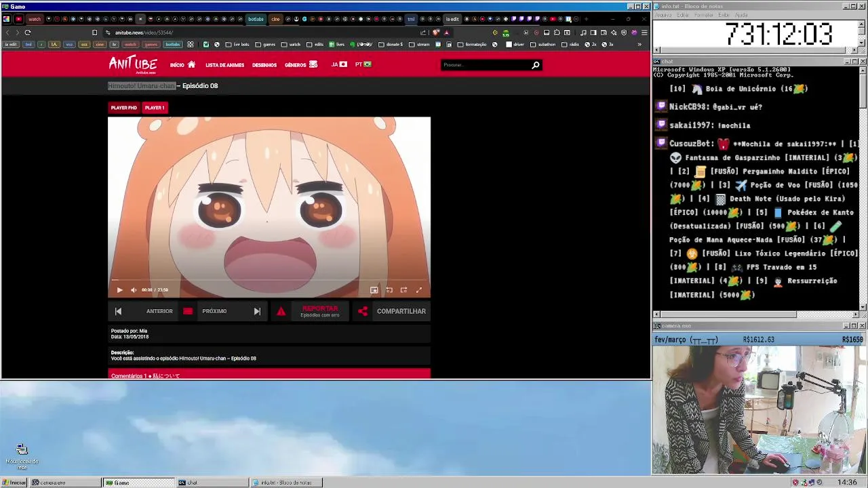Select the PLAYER 1 tab
Image resolution: width=868 pixels, height=488 pixels.
click(155, 108)
